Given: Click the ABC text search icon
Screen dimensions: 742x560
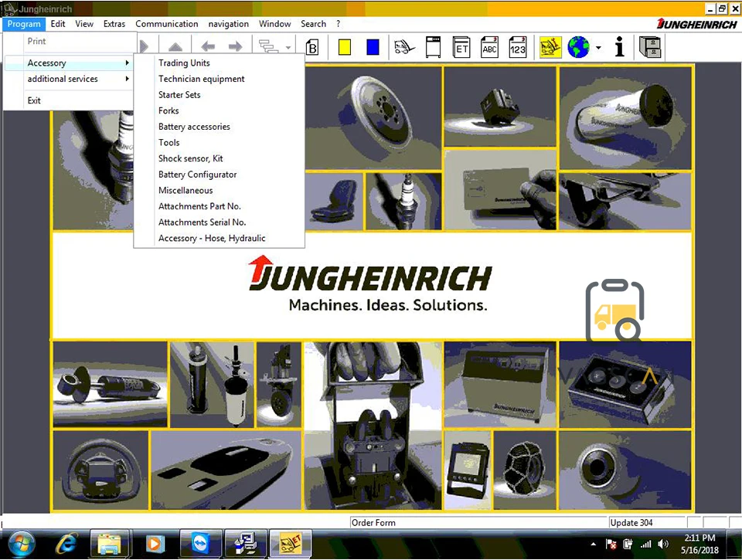Looking at the screenshot, I should pyautogui.click(x=489, y=47).
